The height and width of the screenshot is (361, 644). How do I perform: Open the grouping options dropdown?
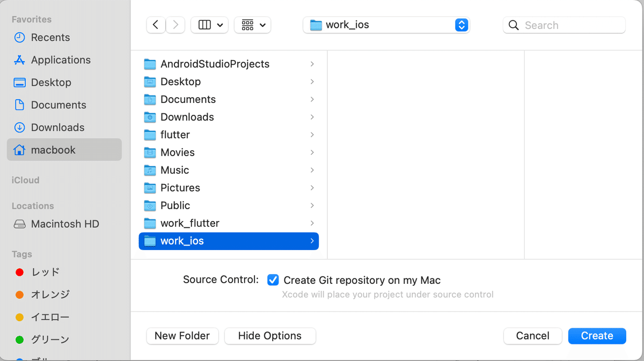252,25
